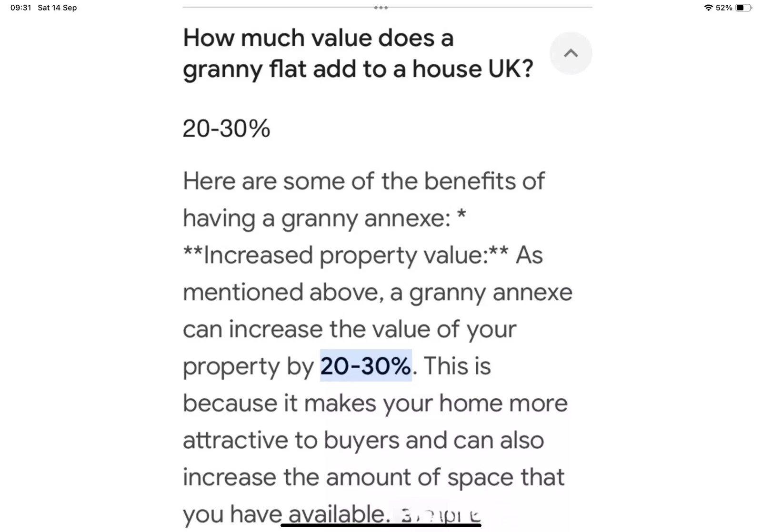Click the "attractive to buyers and can also" line
This screenshot has height=532, width=762.
point(363,440)
